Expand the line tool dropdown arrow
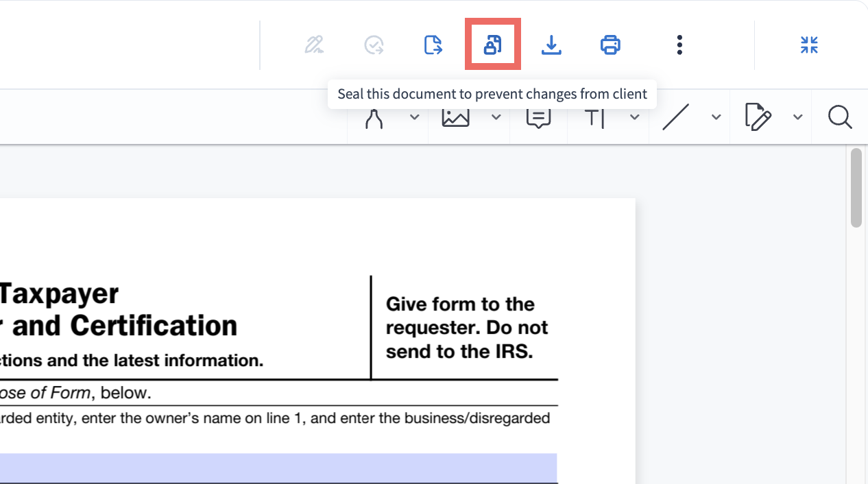The height and width of the screenshot is (484, 868). pyautogui.click(x=716, y=117)
